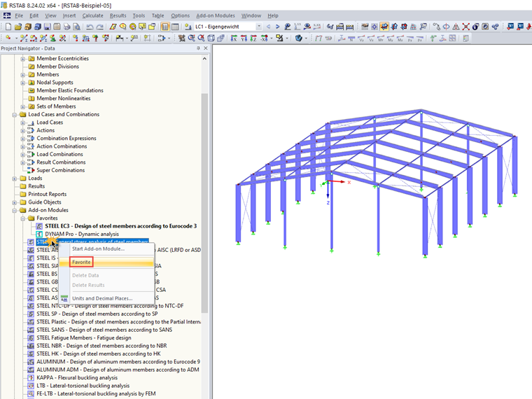Screen dimensions: 532x399
Task: Collapse the Favorites folder node
Action: [22, 218]
